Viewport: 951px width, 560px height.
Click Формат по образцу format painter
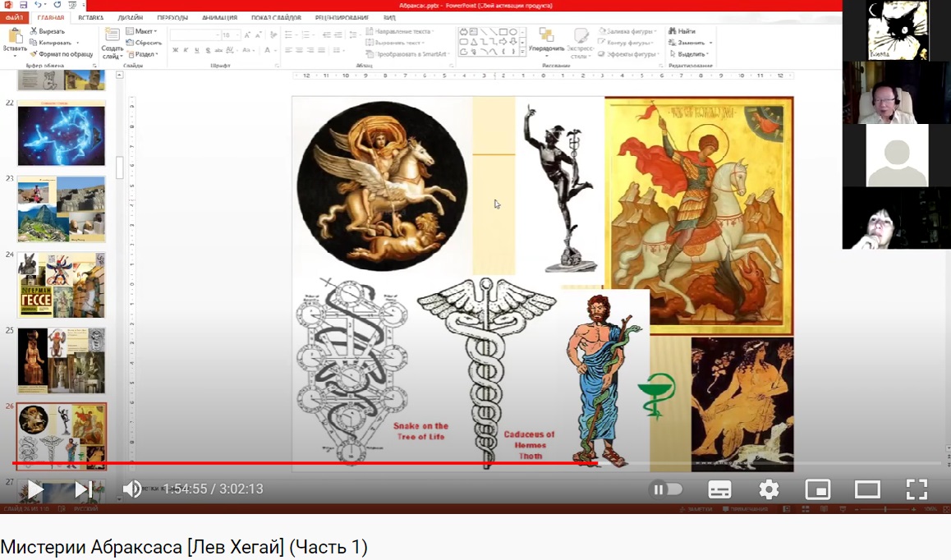[x=62, y=54]
